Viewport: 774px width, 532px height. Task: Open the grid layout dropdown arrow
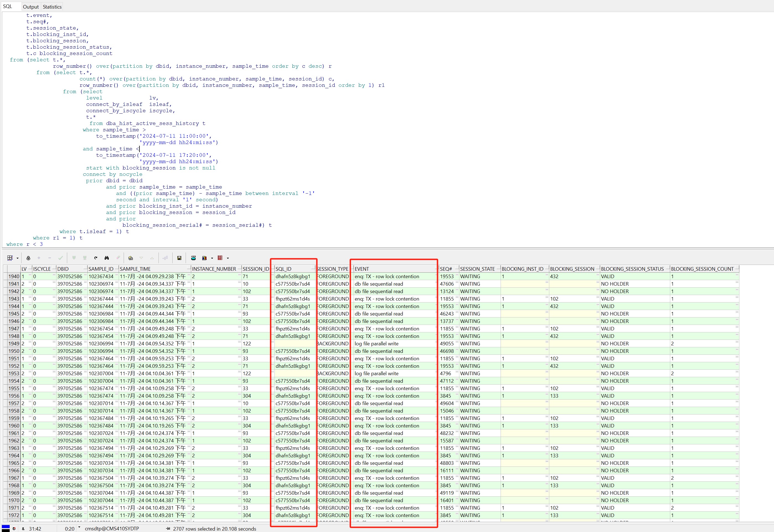(x=17, y=258)
